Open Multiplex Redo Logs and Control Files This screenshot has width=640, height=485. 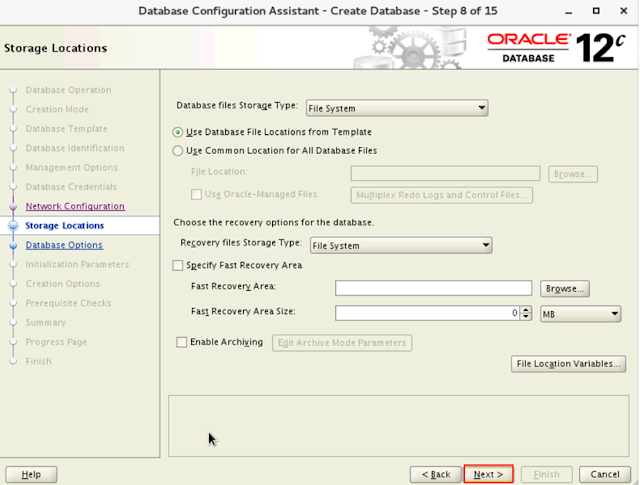(x=442, y=195)
